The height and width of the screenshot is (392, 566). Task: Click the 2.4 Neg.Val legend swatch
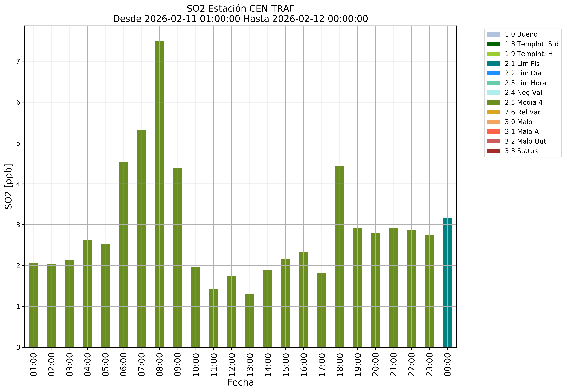tap(493, 93)
